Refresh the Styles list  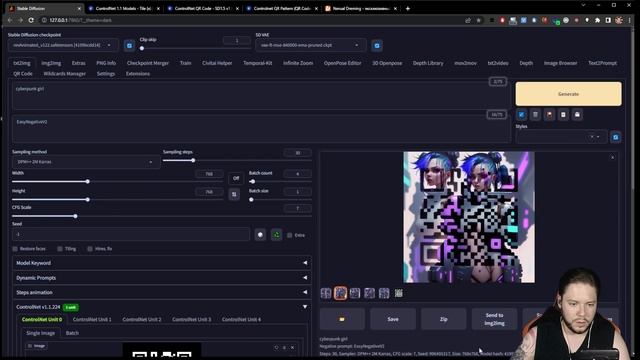(x=616, y=137)
